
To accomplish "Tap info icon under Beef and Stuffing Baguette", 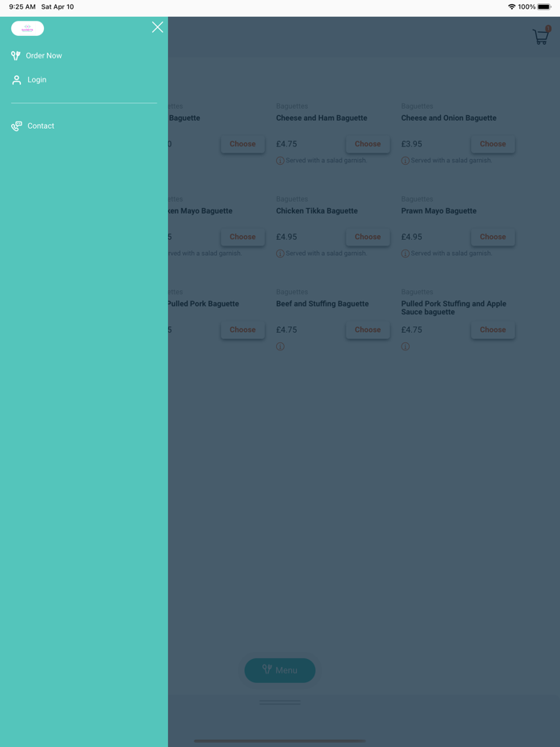I will click(x=280, y=346).
